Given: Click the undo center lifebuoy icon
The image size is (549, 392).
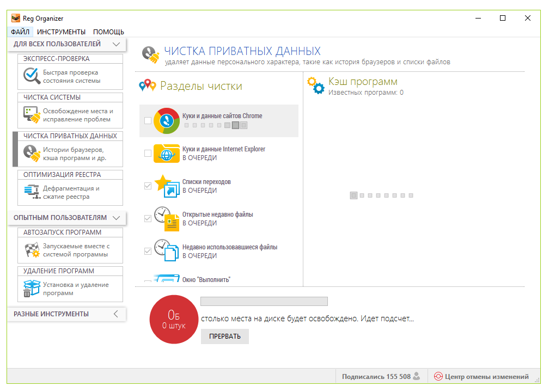Looking at the screenshot, I should (x=438, y=377).
